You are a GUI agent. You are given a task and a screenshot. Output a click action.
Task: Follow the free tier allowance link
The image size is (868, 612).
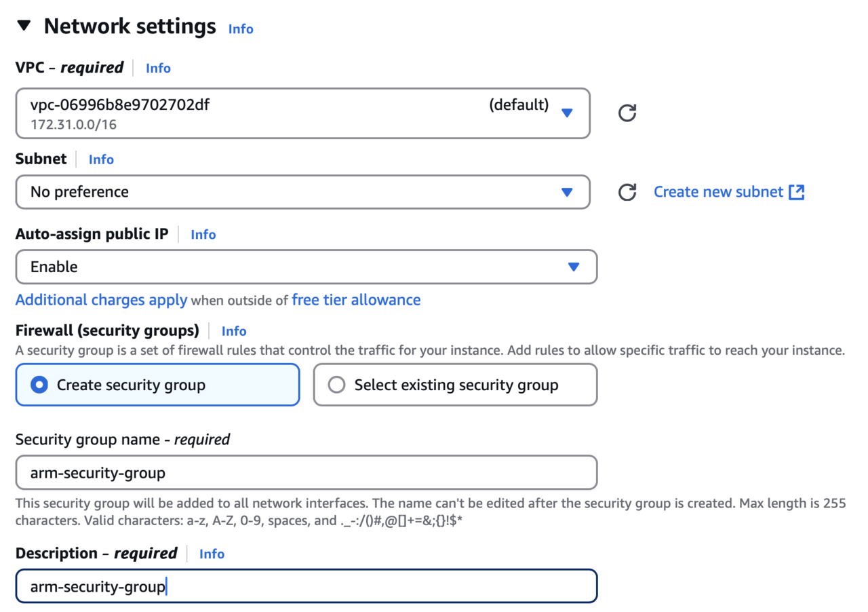tap(356, 300)
